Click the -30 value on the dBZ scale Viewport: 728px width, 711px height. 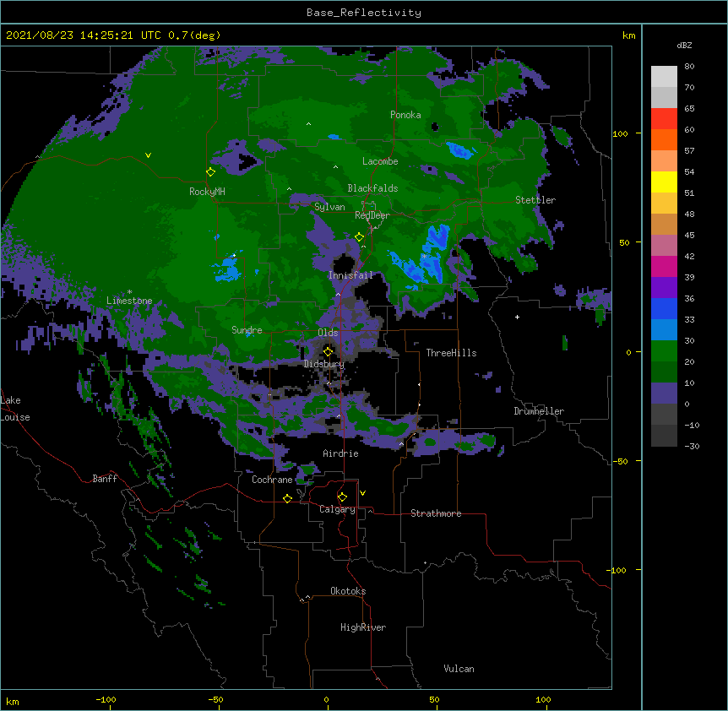point(692,446)
